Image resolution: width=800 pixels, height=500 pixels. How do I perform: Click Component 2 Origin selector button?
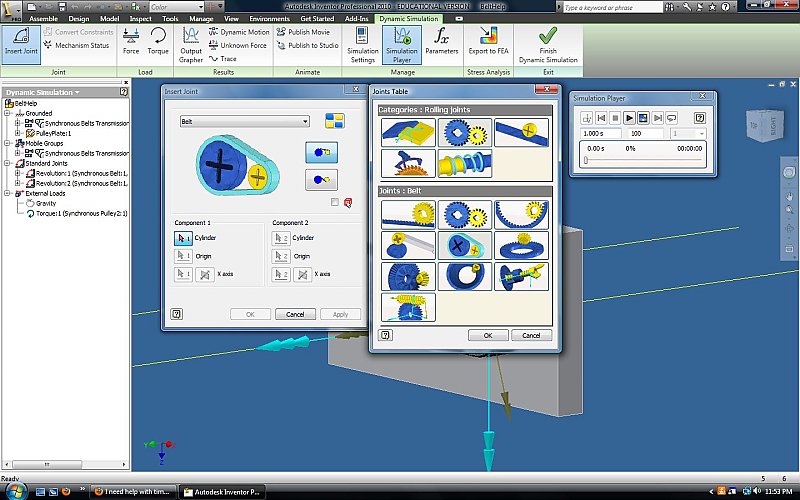tap(281, 256)
